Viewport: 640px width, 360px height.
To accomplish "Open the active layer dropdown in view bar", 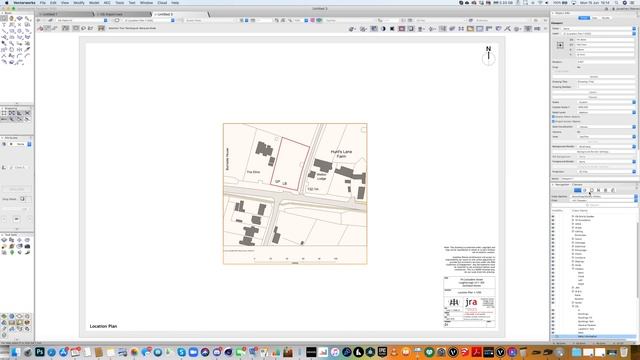I will coord(149,20).
